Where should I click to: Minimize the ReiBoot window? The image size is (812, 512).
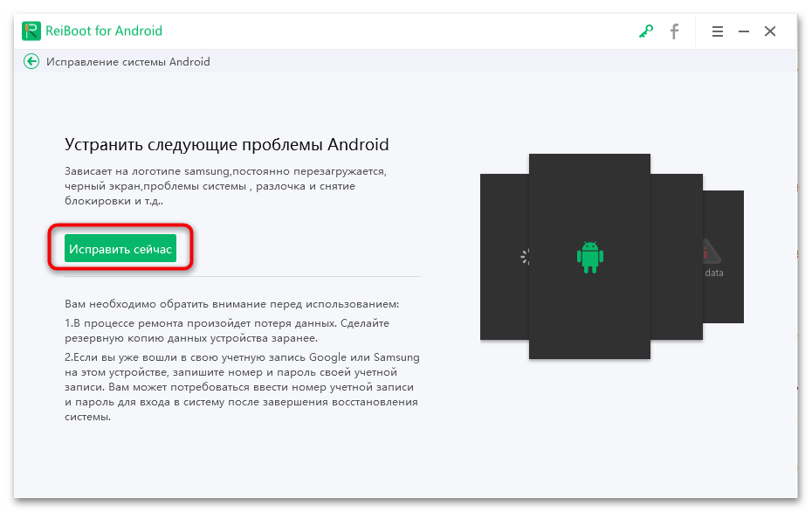click(744, 31)
